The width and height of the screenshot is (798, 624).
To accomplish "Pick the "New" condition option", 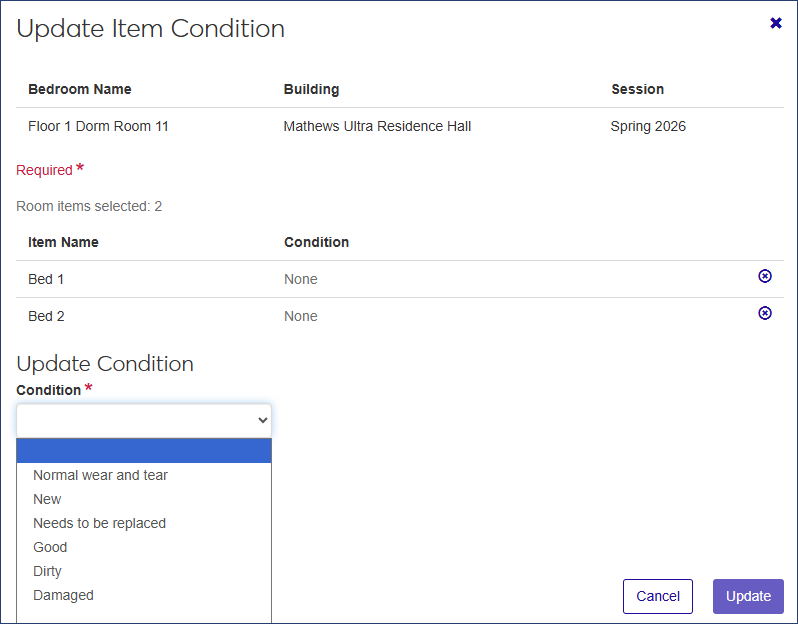I will pos(47,499).
